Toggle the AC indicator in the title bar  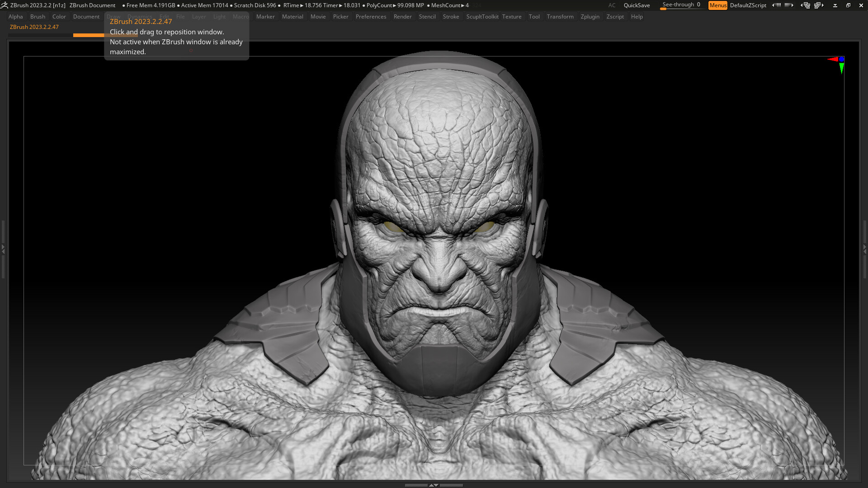coord(612,5)
